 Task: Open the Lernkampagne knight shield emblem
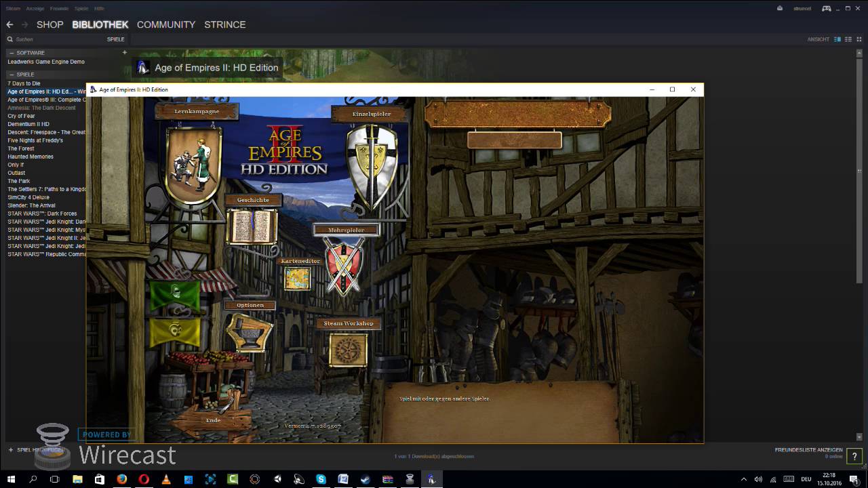(194, 165)
